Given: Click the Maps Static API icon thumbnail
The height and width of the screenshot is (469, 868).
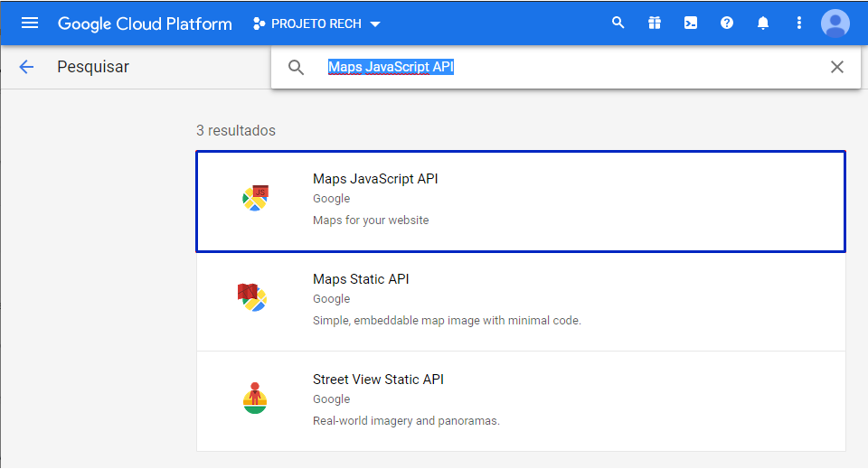Looking at the screenshot, I should (x=252, y=297).
